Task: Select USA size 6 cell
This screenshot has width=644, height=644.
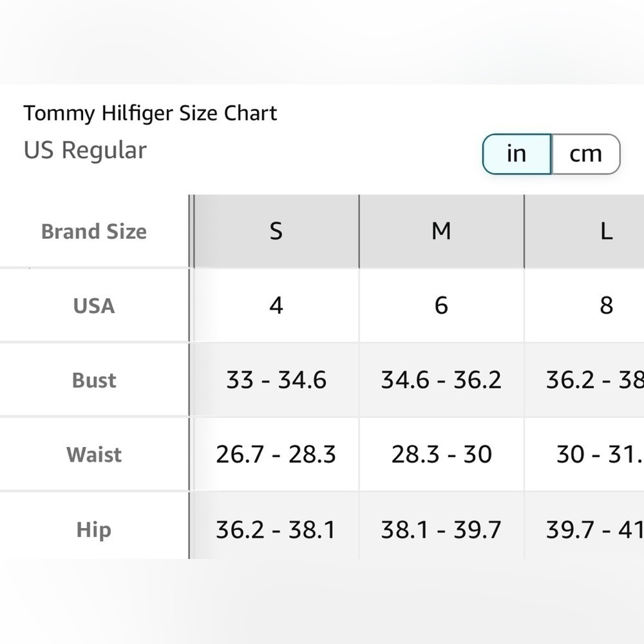Action: (442, 305)
